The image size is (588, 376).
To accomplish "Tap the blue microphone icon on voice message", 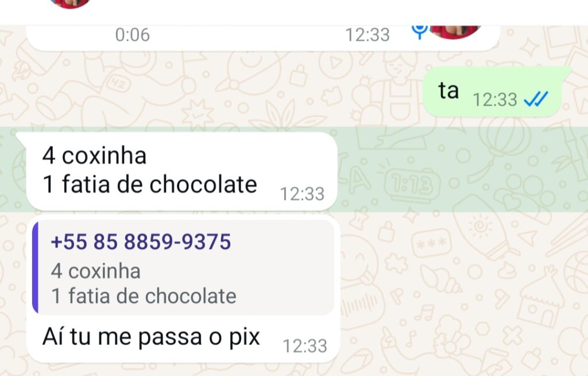I will click(420, 31).
